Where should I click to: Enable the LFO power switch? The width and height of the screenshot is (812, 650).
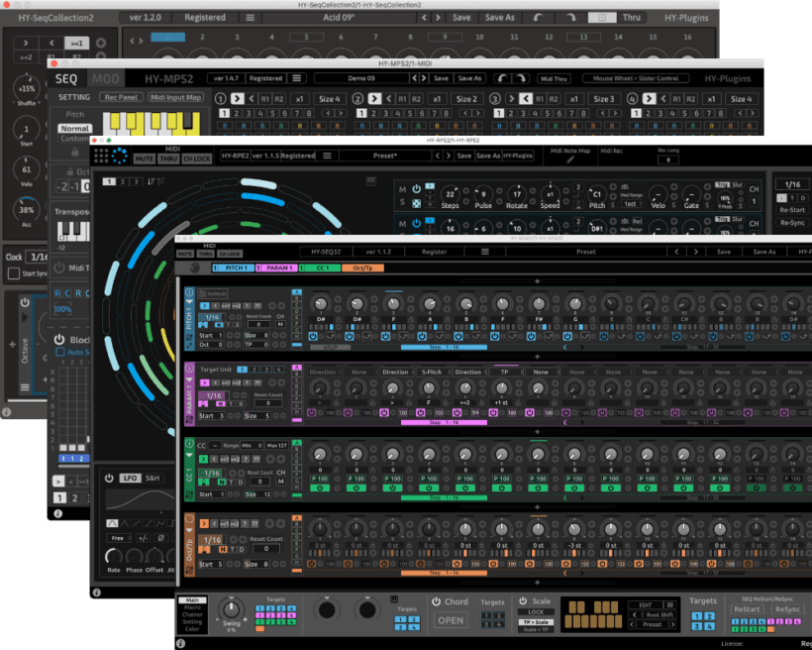click(108, 478)
